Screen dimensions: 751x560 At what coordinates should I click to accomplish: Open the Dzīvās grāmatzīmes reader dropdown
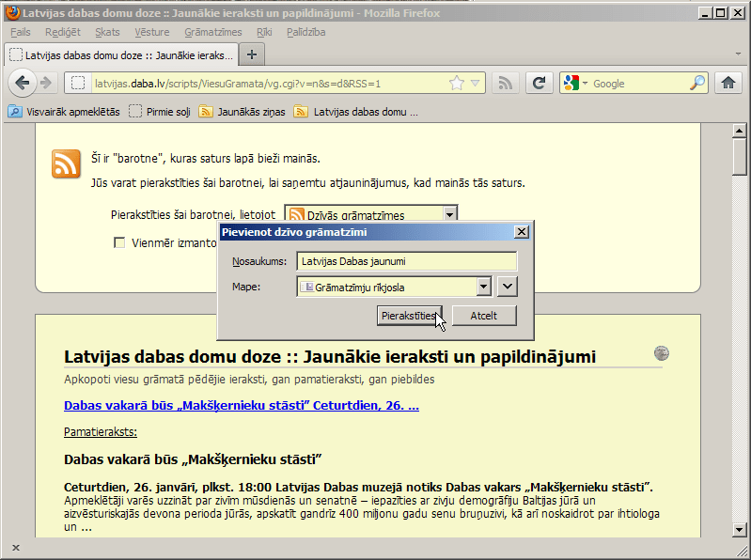pos(371,213)
